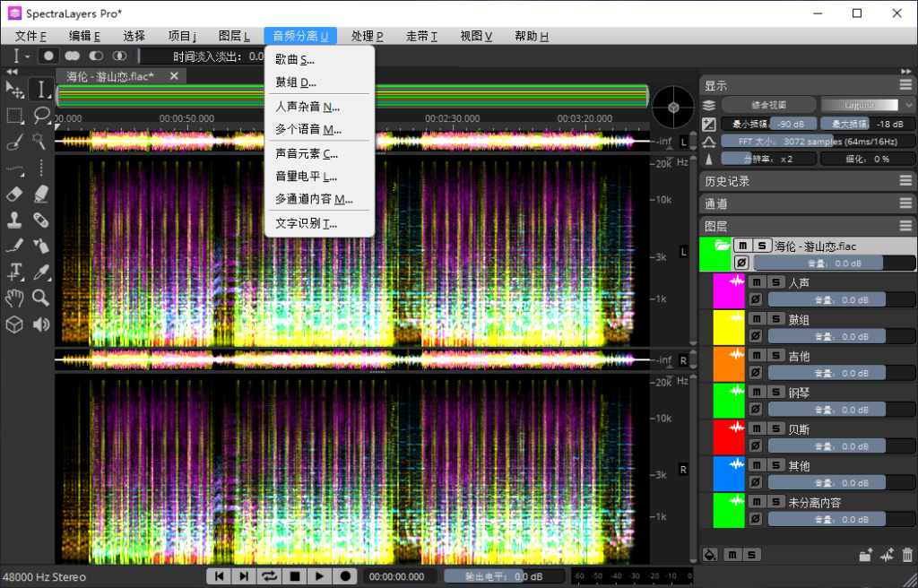Choose 多个语音 M... menu entry
Viewport: 918px width, 588px height.
point(319,129)
